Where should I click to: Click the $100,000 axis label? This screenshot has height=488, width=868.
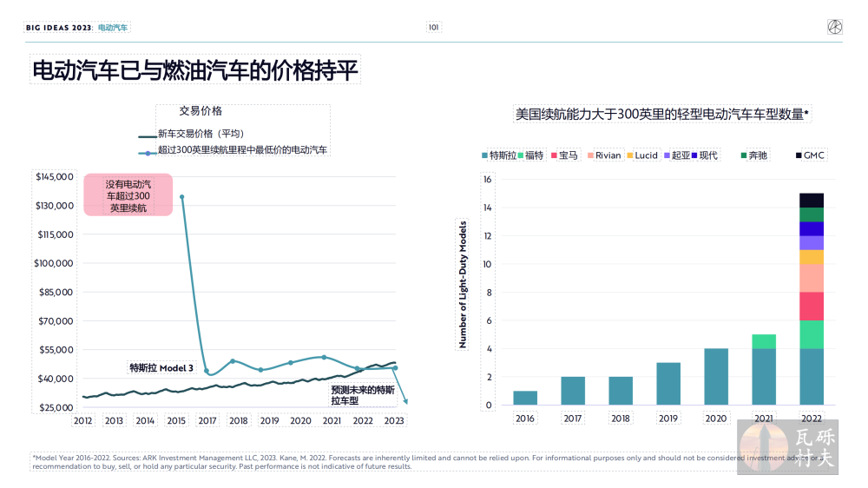point(54,263)
